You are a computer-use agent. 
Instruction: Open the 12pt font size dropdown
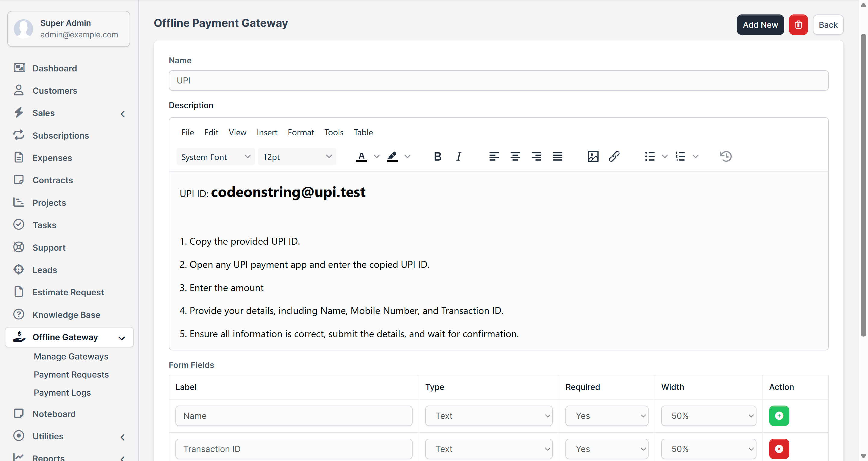(297, 157)
